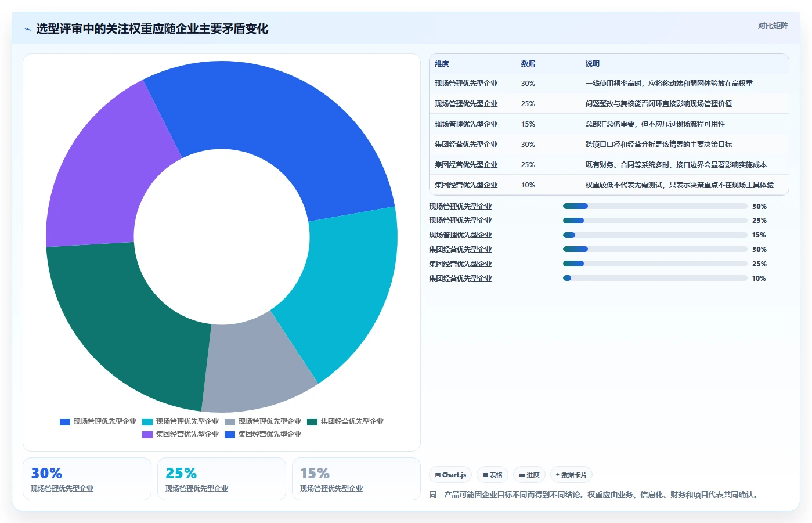
Task: Click the 数据 column header
Action: click(528, 64)
